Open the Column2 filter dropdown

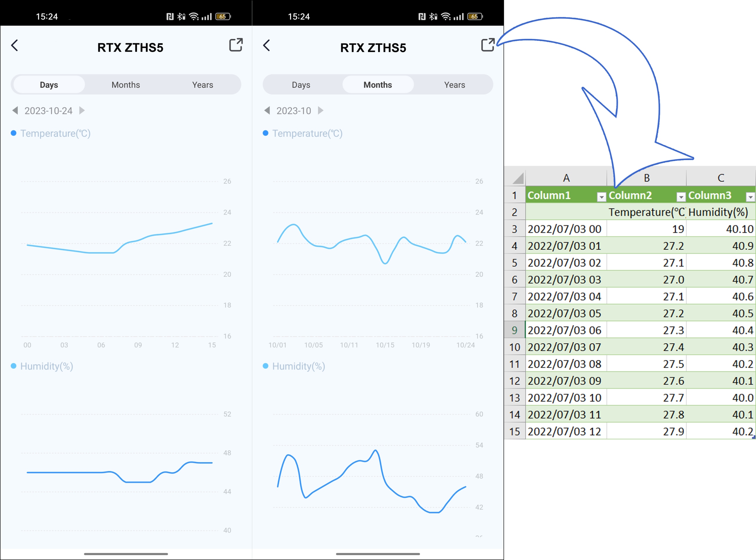681,197
